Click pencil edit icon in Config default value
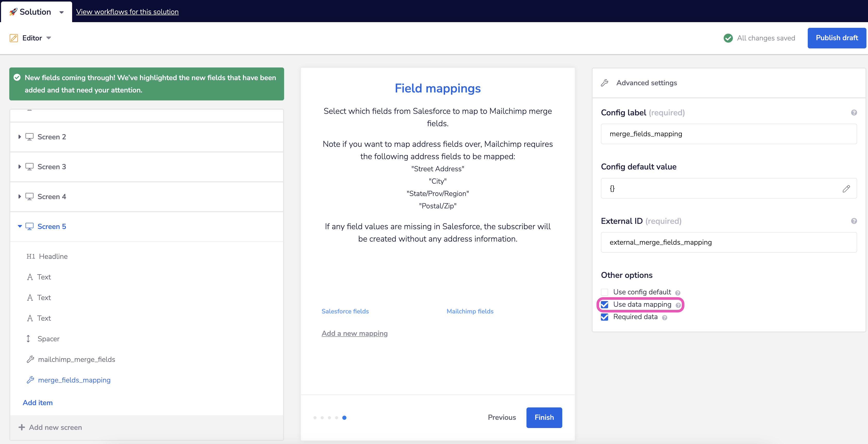 [846, 189]
